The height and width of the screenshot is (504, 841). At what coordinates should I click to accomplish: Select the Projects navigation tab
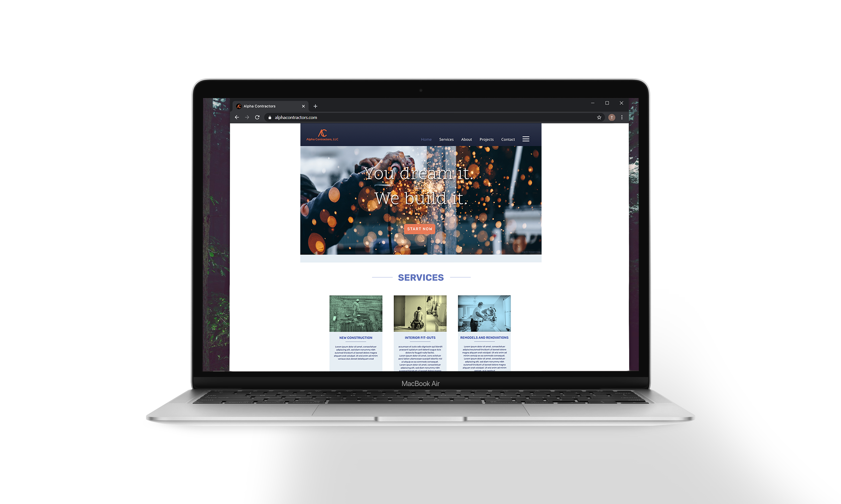[486, 139]
